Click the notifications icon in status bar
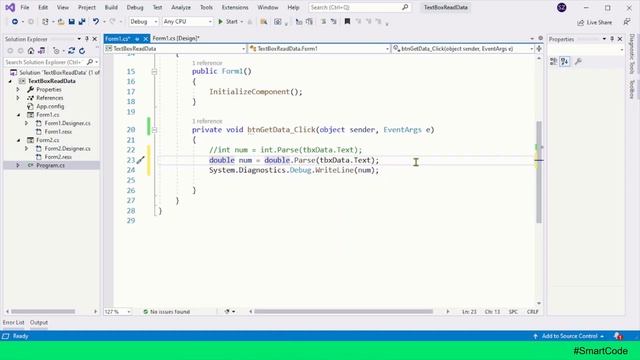 coord(618,336)
